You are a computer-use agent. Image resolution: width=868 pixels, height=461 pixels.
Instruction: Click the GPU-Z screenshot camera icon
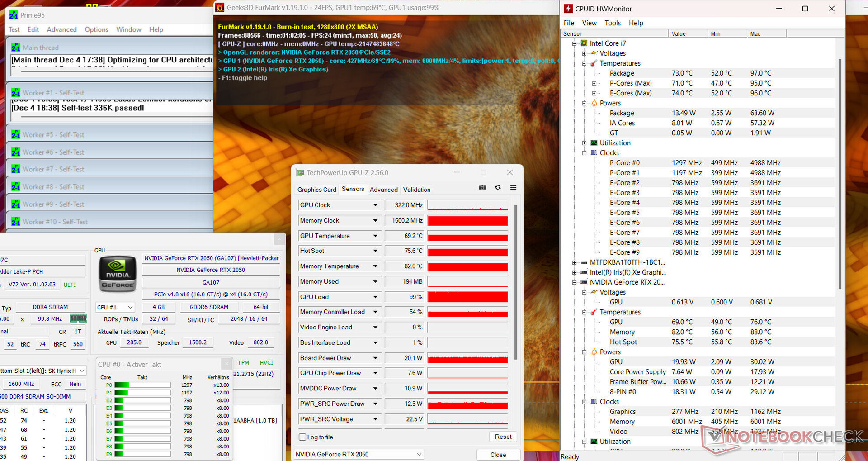click(482, 188)
